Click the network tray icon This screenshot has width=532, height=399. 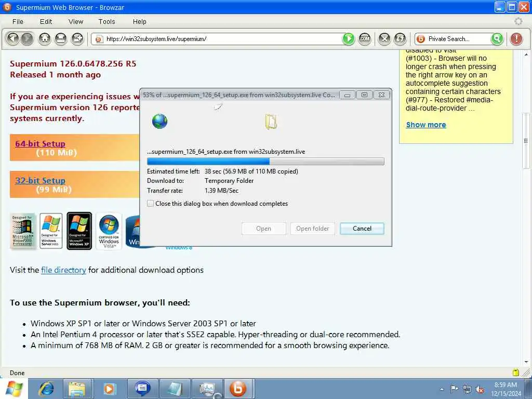point(467,390)
